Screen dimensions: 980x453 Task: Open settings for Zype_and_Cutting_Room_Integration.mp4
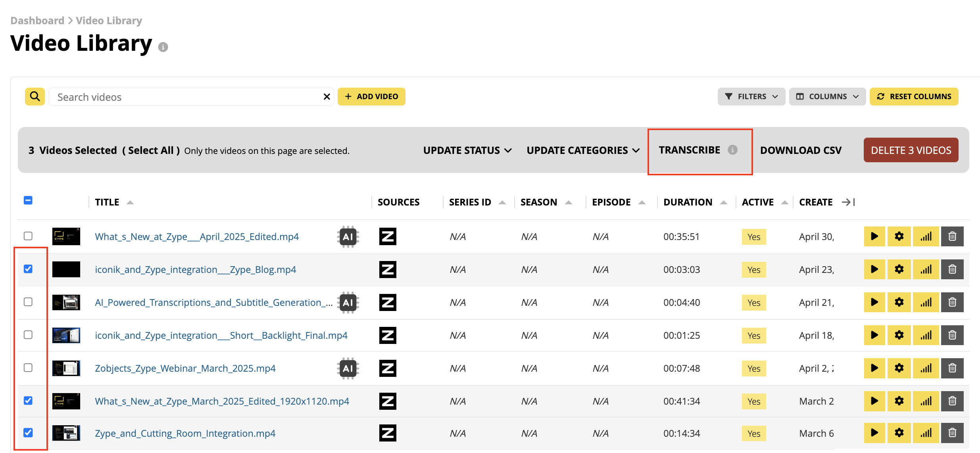click(899, 433)
